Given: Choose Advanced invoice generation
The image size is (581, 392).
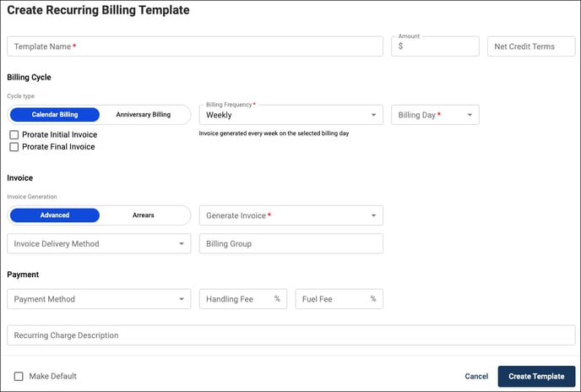Looking at the screenshot, I should (x=55, y=215).
